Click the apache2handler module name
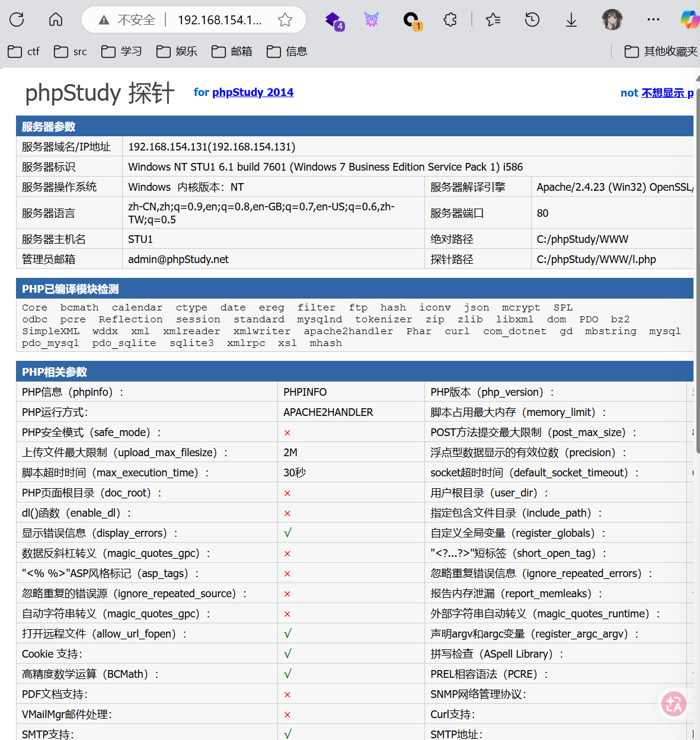Image resolution: width=700 pixels, height=740 pixels. tap(349, 331)
